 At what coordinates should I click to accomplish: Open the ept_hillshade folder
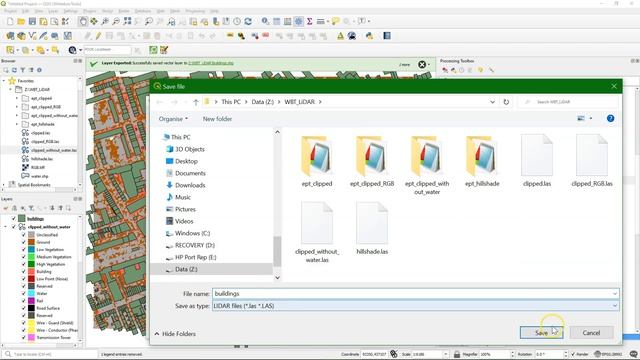click(482, 162)
